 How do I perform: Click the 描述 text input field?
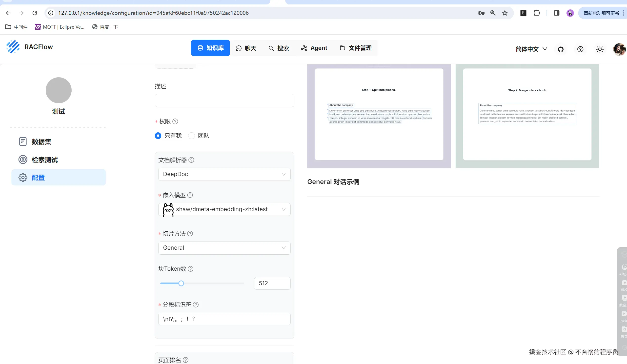[x=224, y=101]
